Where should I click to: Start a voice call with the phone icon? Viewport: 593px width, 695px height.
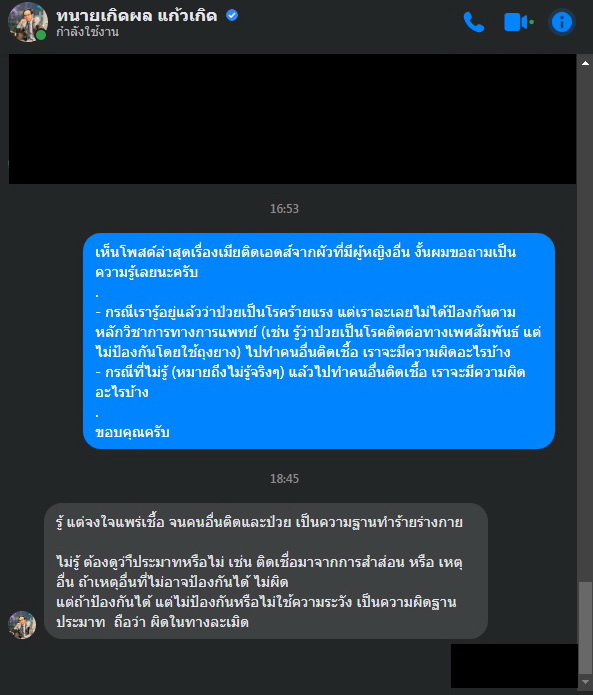[x=473, y=22]
